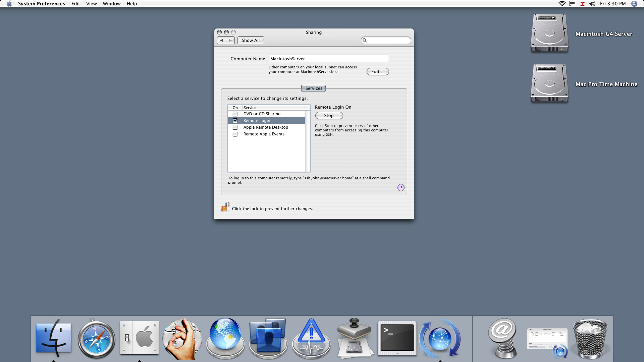
Task: Launch Terminal from the Dock
Action: tap(397, 339)
